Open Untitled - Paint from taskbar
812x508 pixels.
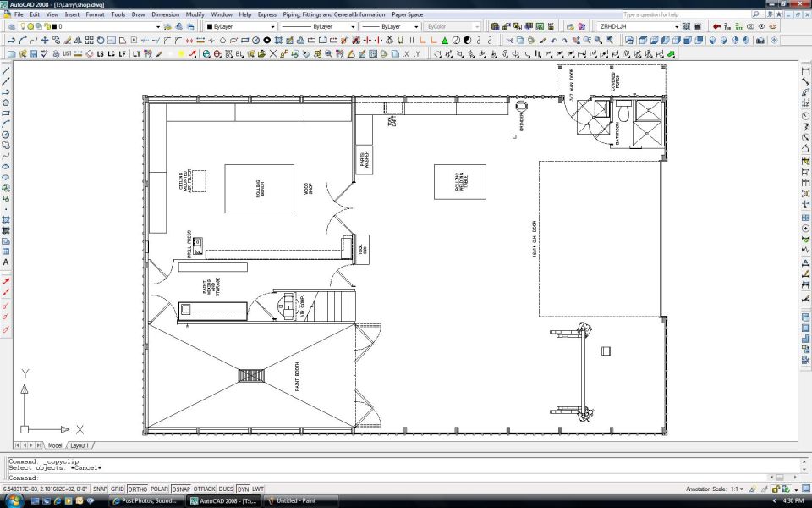301,500
